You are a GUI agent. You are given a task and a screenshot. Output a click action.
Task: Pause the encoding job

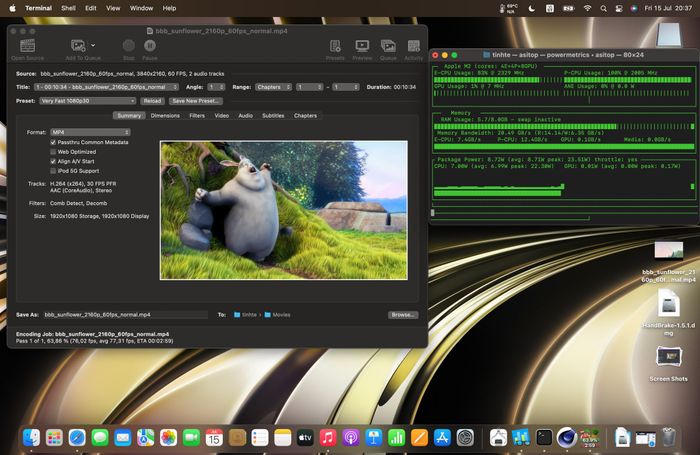click(x=150, y=46)
